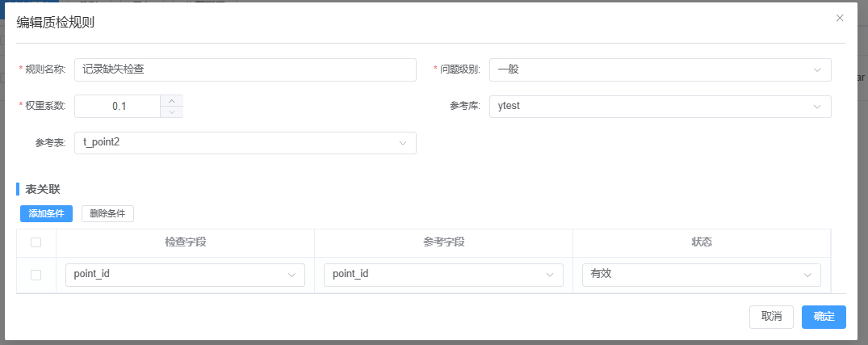Click the 规则名称 input field
The image size is (868, 345).
(x=245, y=69)
